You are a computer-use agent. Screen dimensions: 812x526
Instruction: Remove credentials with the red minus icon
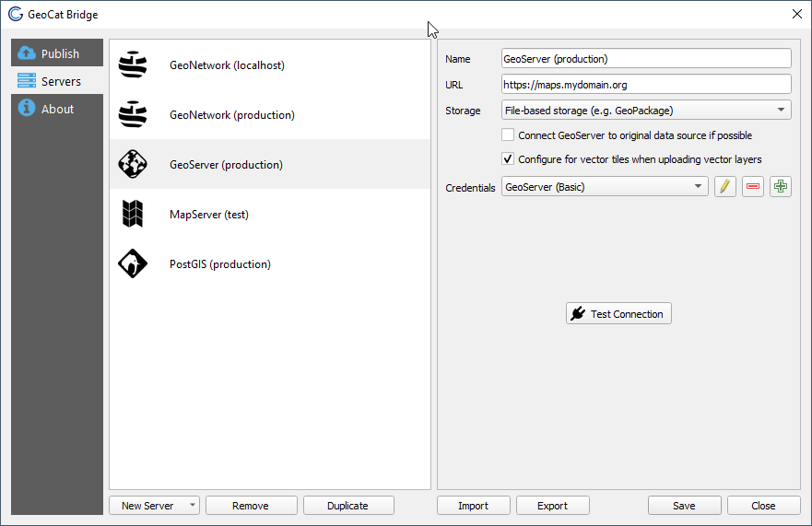tap(753, 187)
